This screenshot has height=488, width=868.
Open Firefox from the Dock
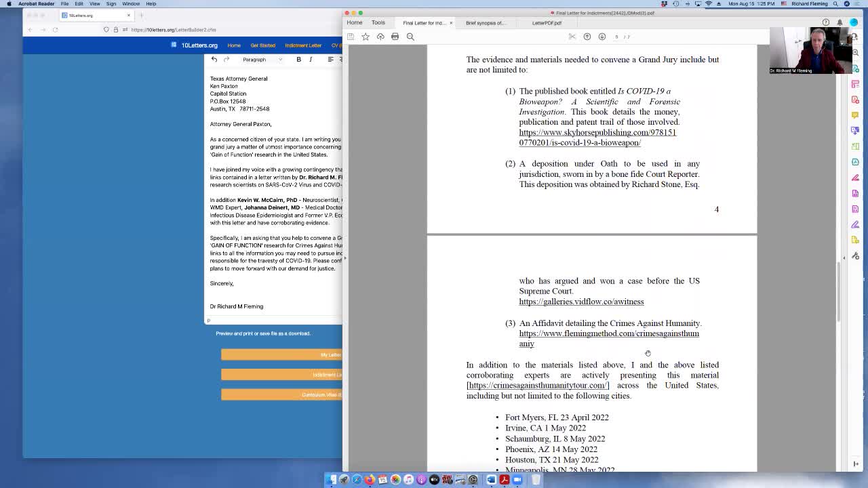pos(370,480)
